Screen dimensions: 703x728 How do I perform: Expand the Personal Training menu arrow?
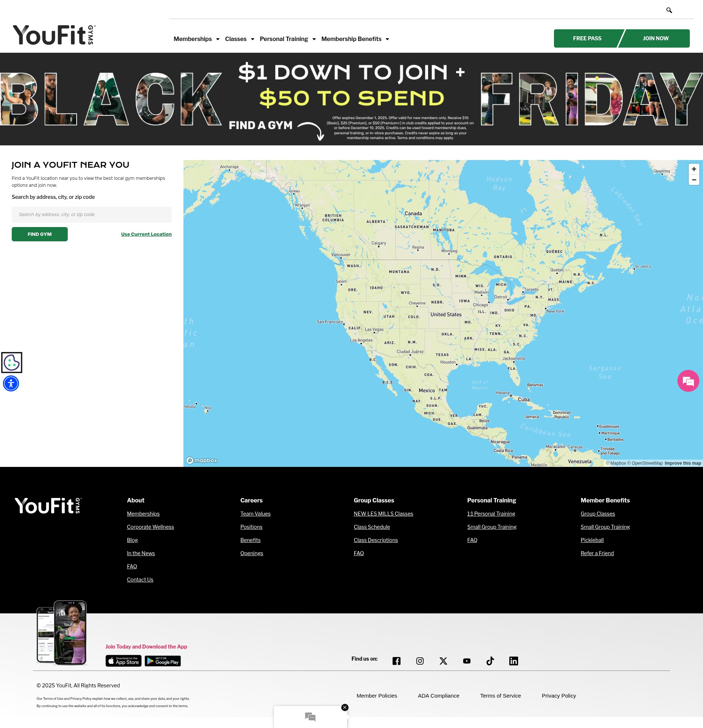click(314, 39)
